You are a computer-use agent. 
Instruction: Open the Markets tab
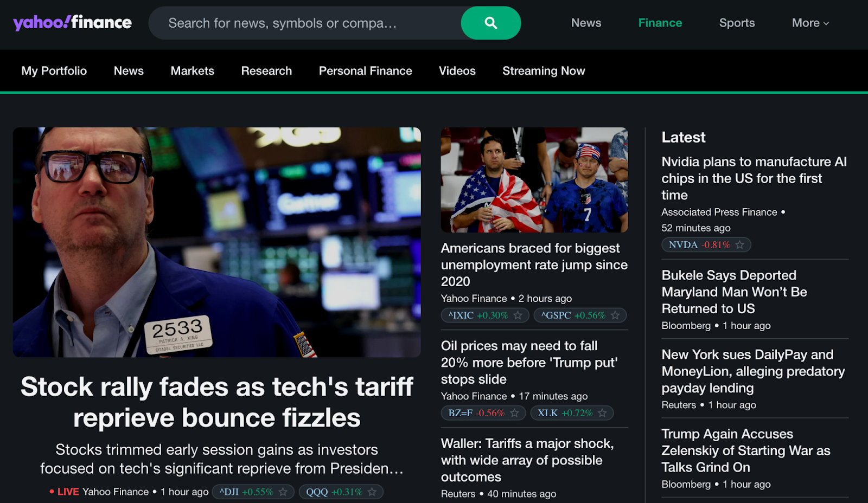(193, 71)
